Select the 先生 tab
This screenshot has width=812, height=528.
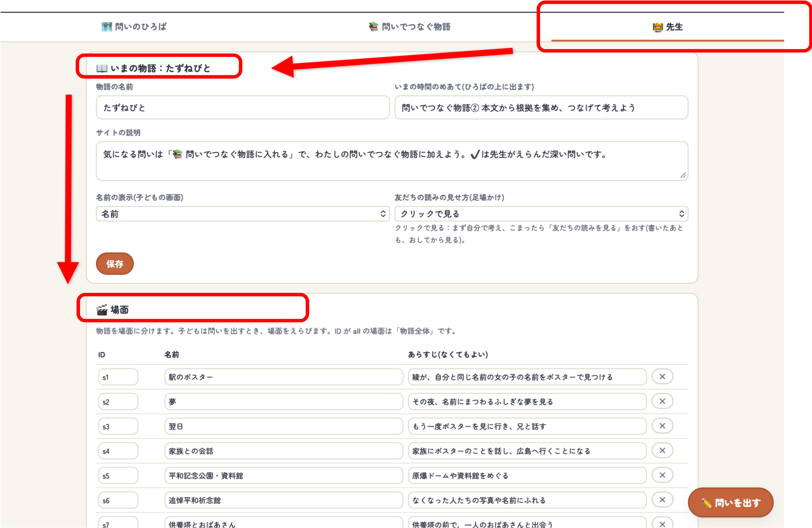point(667,27)
